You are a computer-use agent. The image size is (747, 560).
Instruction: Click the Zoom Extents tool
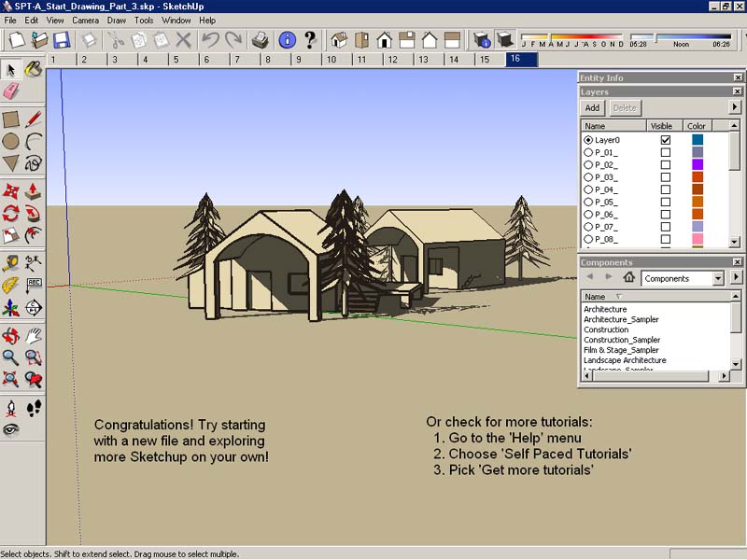(x=11, y=380)
